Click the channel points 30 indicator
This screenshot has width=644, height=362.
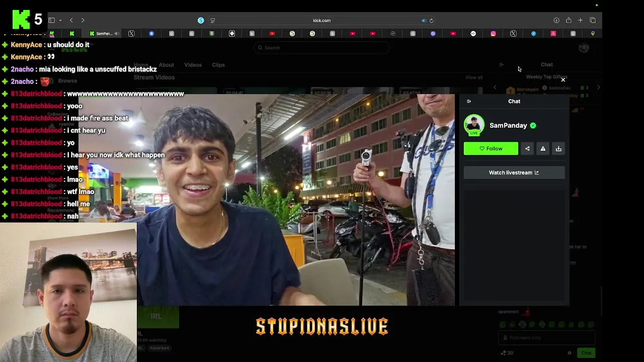coord(507,353)
